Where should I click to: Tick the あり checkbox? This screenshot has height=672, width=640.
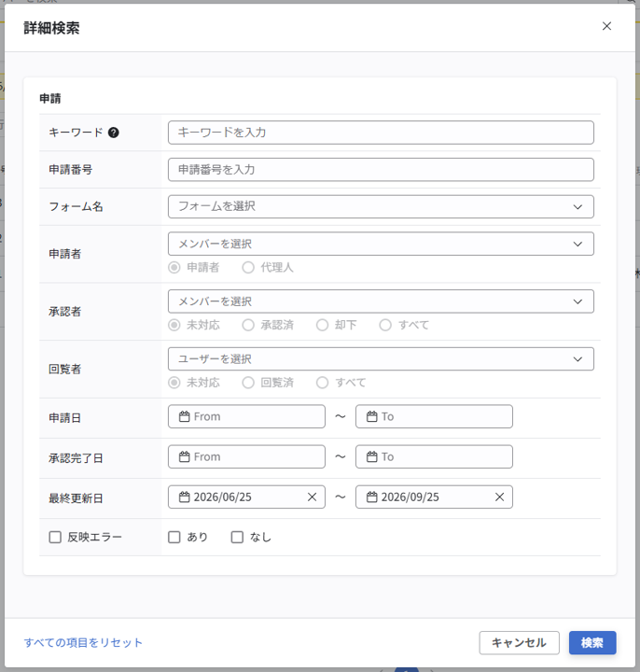pyautogui.click(x=174, y=537)
